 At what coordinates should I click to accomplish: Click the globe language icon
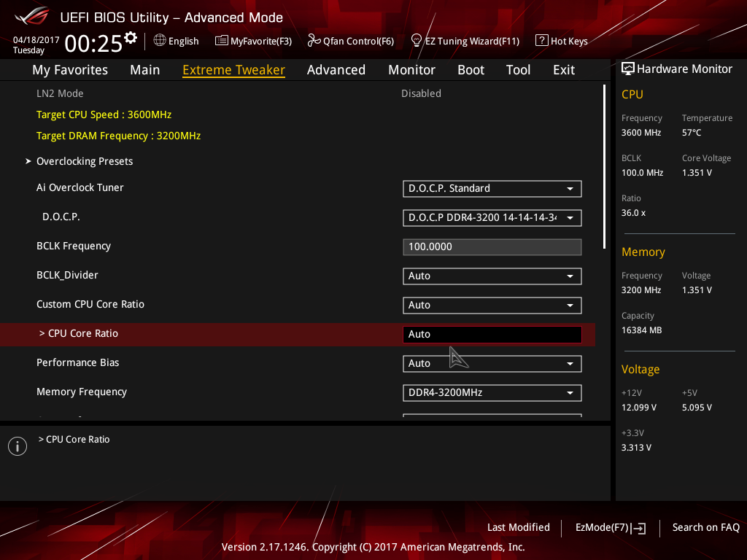(160, 41)
